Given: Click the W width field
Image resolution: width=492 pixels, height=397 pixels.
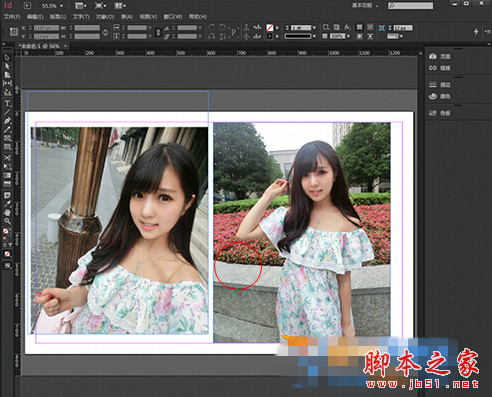Looking at the screenshot, I should pos(87,28).
